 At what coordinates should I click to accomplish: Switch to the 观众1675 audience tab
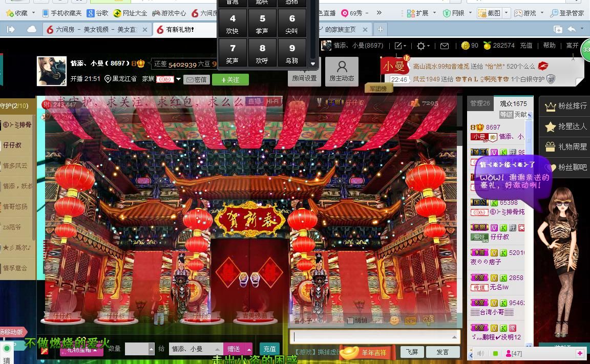pos(513,103)
